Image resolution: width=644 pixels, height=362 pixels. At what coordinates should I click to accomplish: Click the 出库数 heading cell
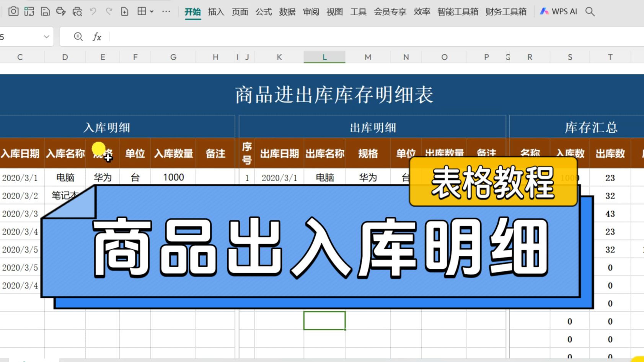pos(610,153)
